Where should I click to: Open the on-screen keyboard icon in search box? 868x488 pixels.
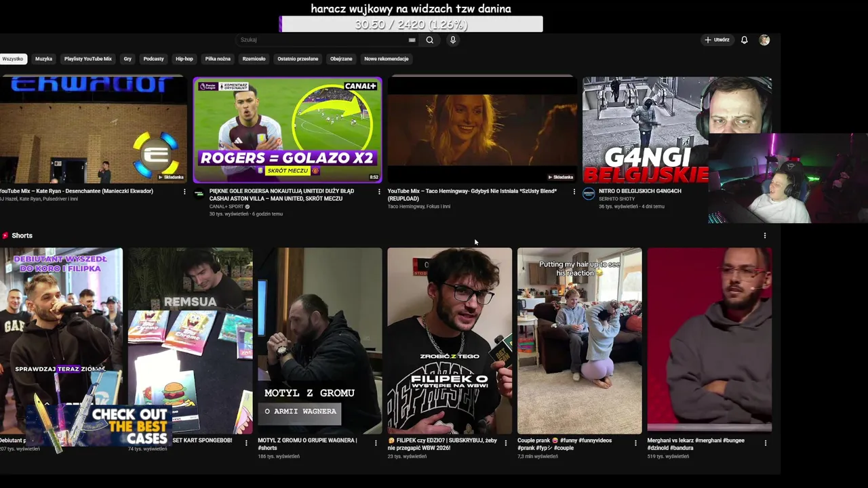click(412, 40)
